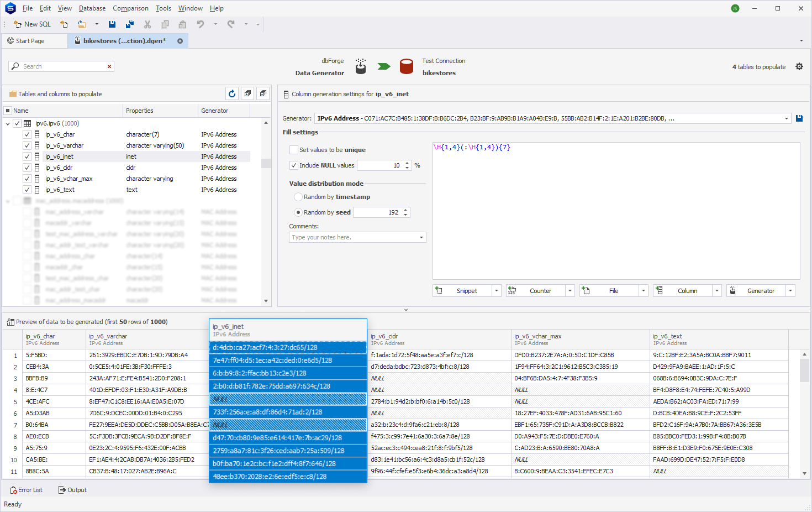
Task: Click the Redo arrow icon
Action: point(231,24)
